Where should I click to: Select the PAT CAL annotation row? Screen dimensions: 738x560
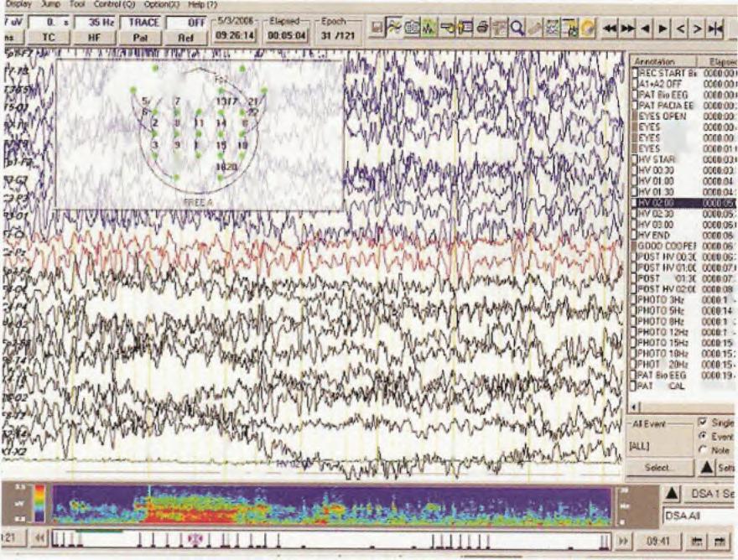click(683, 386)
